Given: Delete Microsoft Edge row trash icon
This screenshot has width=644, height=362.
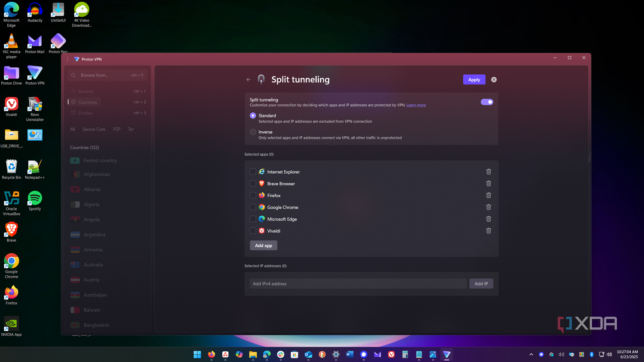Looking at the screenshot, I should click(489, 219).
